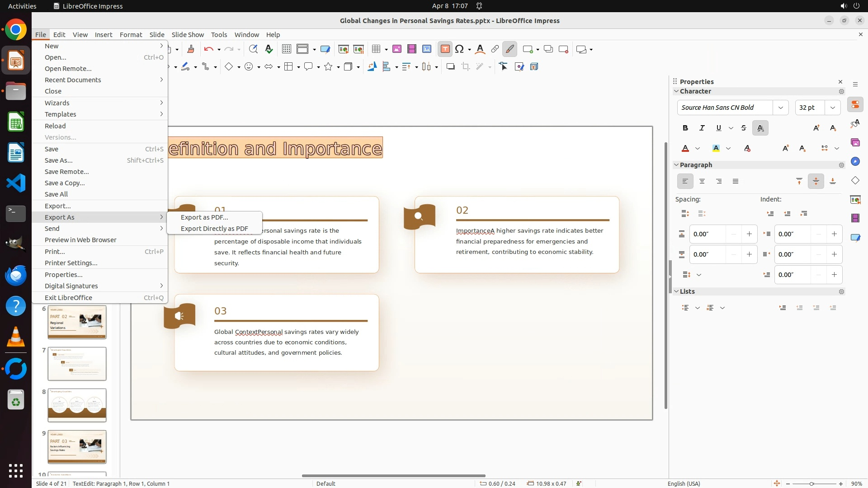Toggle Bold in Character panel
The height and width of the screenshot is (488, 868).
(x=685, y=128)
